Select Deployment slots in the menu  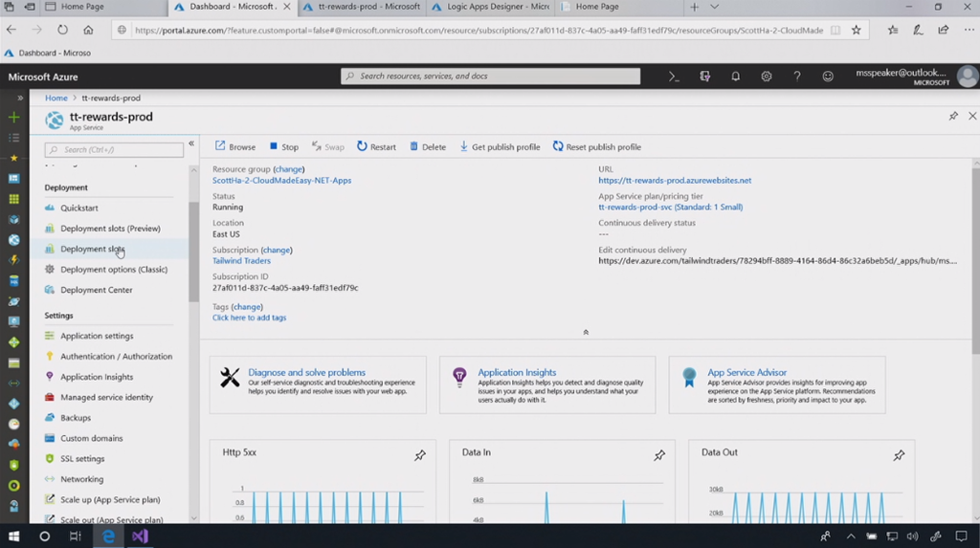[x=92, y=250]
